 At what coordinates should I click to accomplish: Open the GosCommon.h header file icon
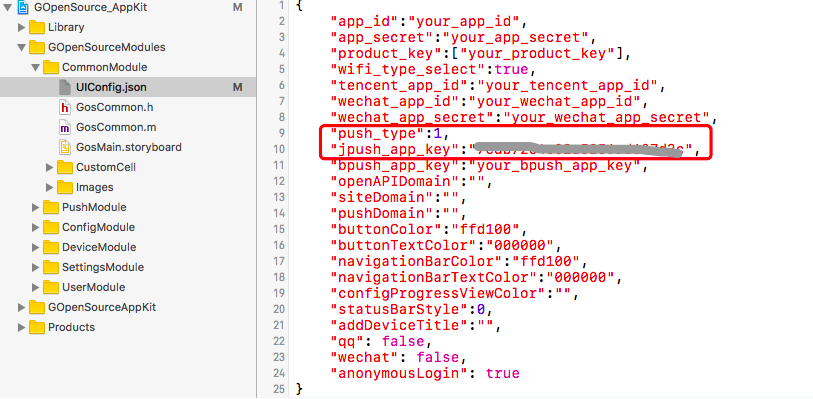(65, 107)
